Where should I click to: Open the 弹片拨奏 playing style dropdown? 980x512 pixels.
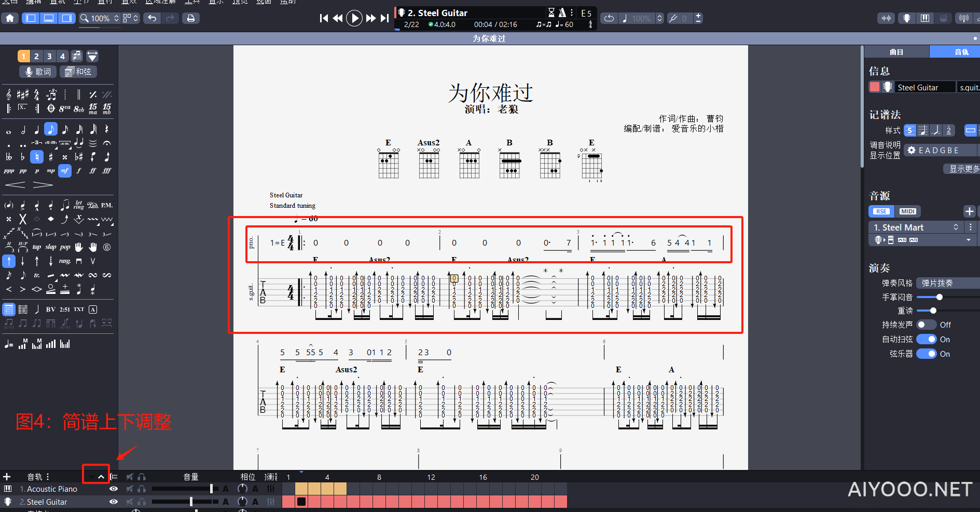(x=948, y=283)
